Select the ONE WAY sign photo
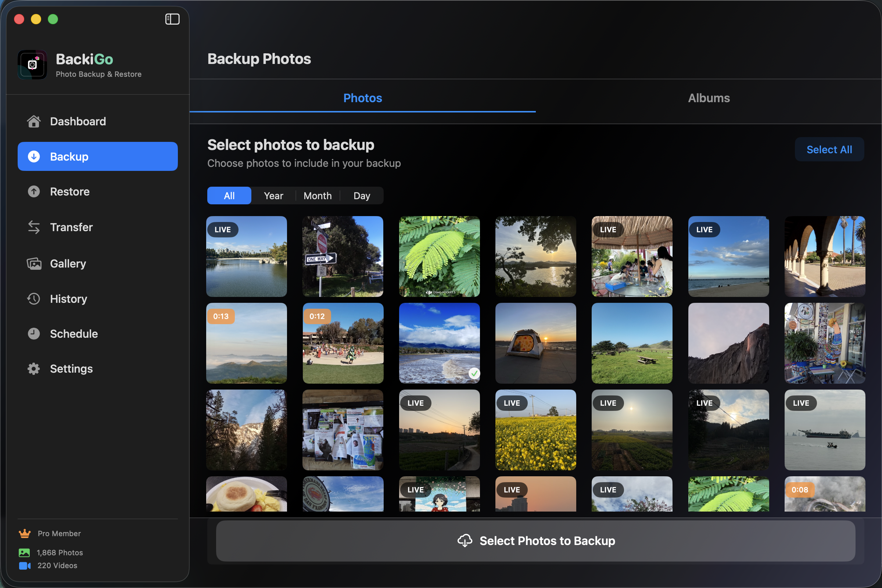 [343, 257]
